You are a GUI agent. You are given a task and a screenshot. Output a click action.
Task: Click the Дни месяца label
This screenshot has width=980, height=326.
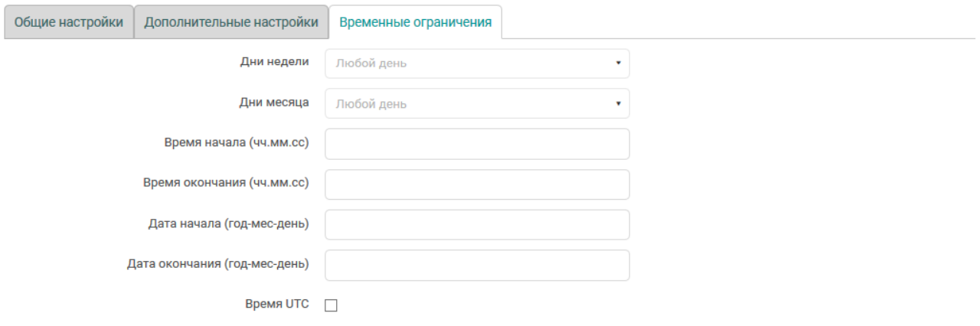274,103
